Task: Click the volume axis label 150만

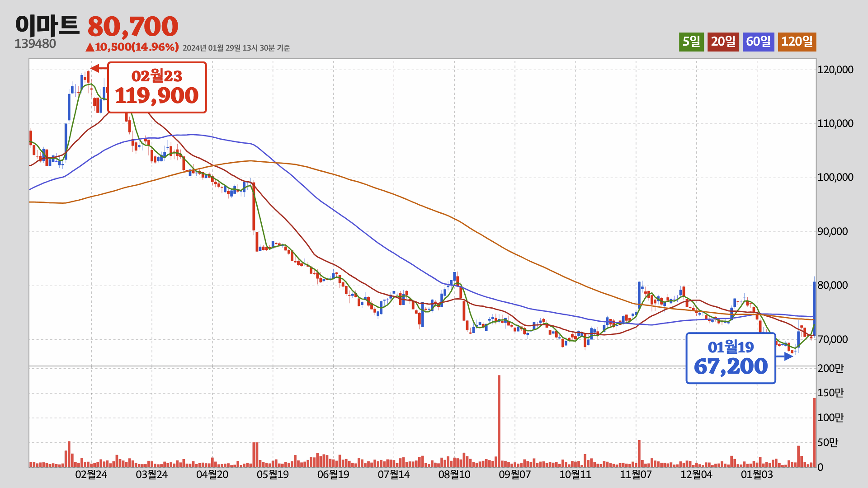Action: [831, 393]
